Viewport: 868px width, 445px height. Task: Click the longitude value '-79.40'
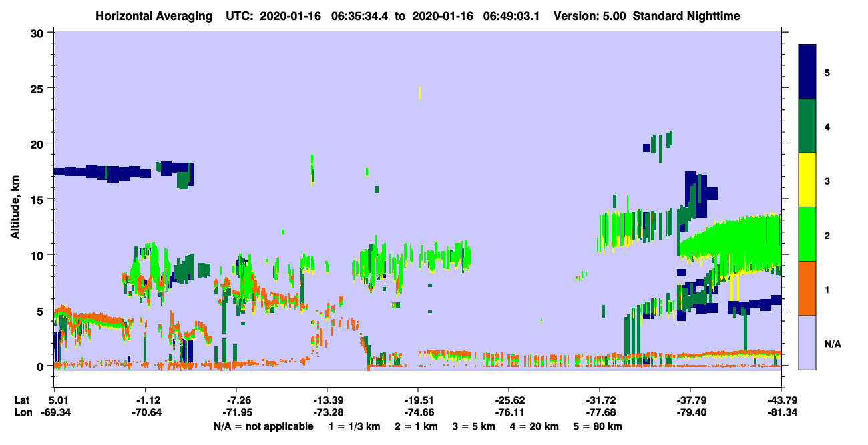(x=690, y=412)
